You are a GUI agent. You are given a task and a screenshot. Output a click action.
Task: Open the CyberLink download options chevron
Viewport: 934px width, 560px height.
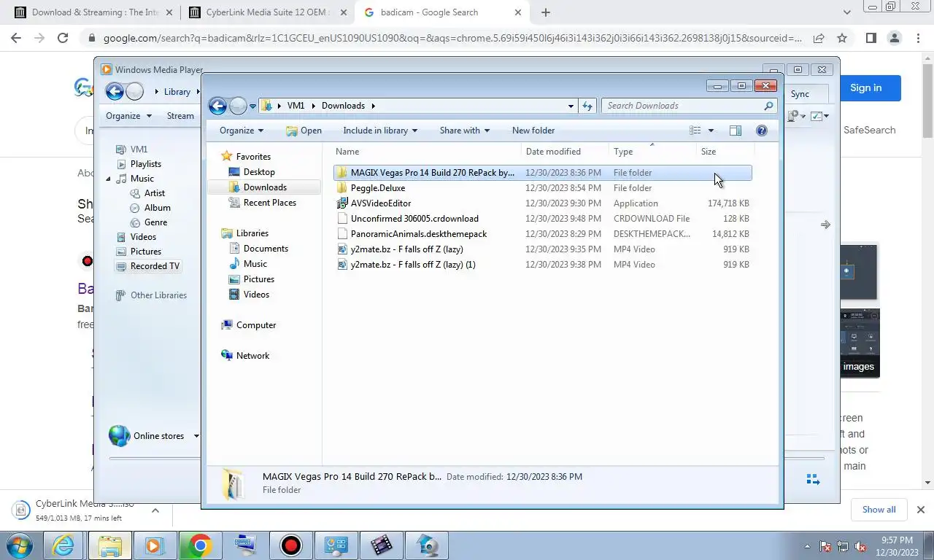155,510
